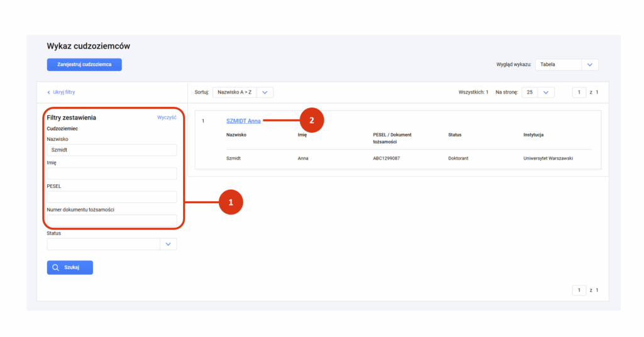
Task: Open the SZMIDT Anna record link
Action: 243,121
